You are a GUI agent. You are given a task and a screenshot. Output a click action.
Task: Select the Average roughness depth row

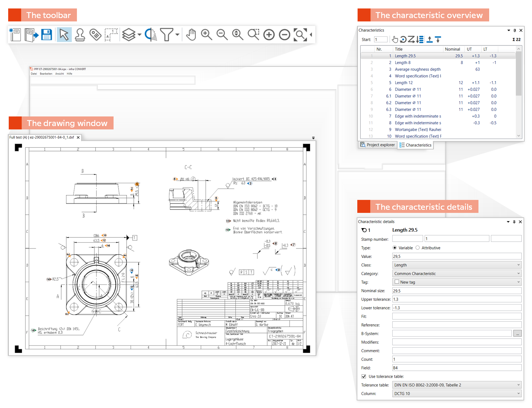pos(417,69)
